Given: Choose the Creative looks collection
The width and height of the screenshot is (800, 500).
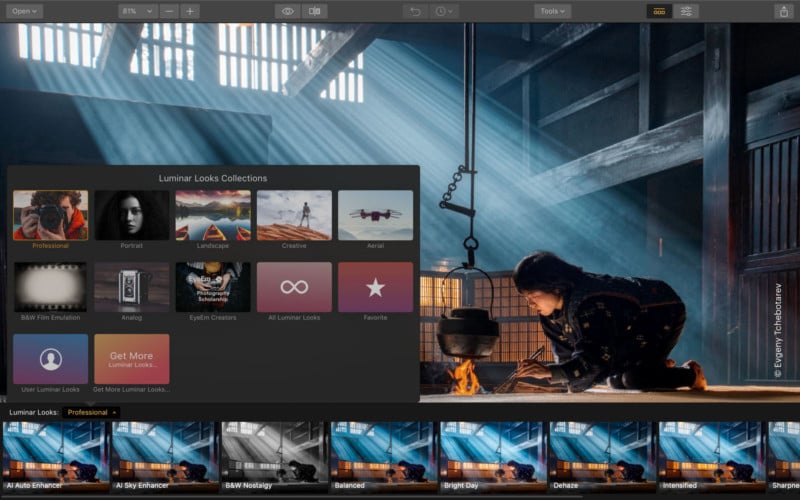Looking at the screenshot, I should (x=294, y=215).
